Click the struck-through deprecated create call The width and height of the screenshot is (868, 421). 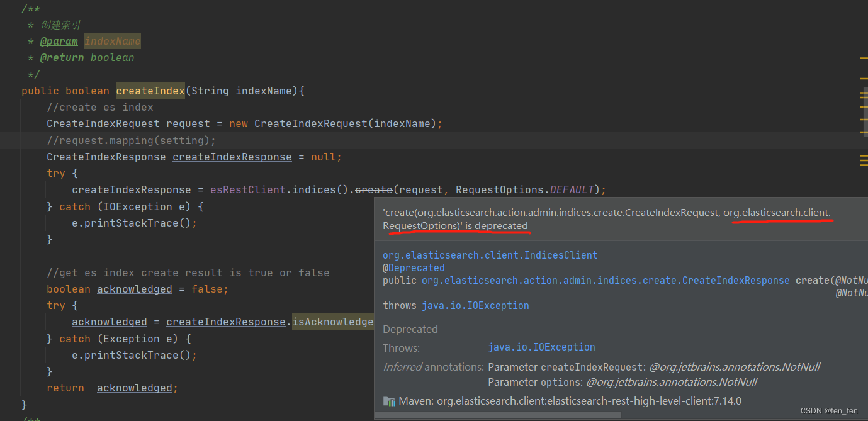[373, 189]
